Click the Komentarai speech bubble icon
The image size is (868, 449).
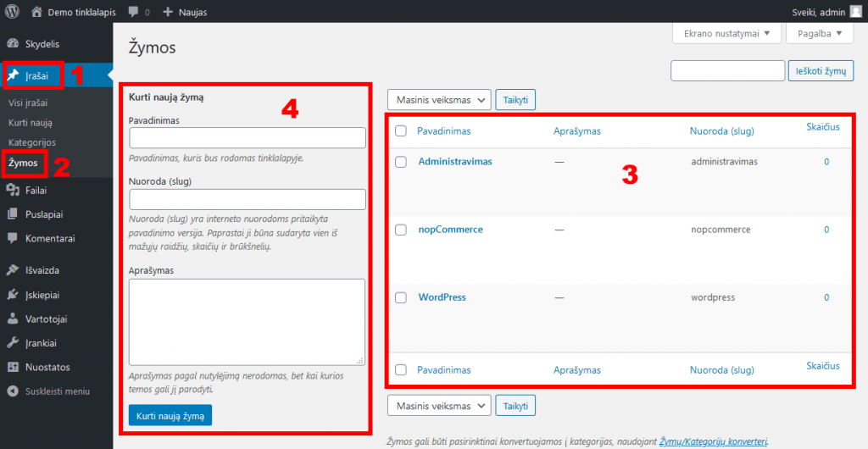(14, 239)
